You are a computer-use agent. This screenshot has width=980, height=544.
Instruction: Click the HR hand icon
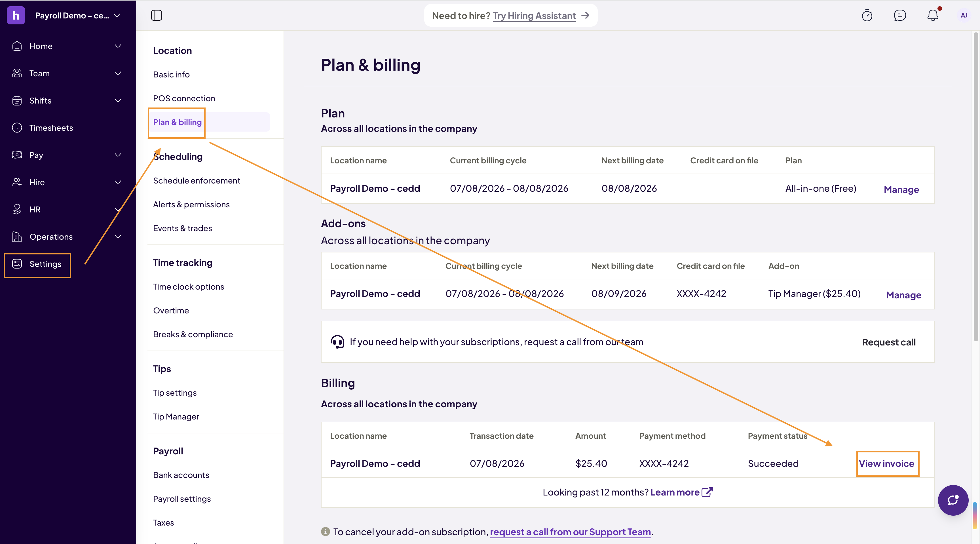pos(17,209)
